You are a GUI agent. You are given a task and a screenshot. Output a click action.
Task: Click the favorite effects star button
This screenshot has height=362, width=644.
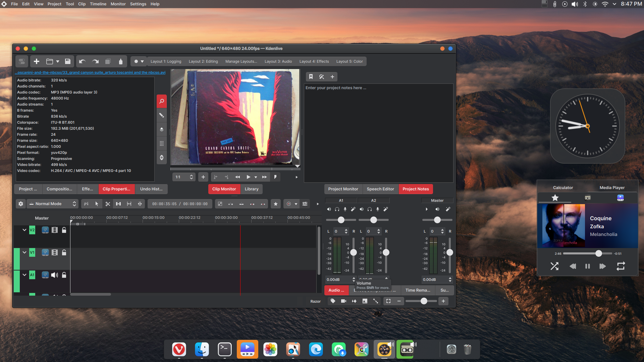(x=276, y=204)
